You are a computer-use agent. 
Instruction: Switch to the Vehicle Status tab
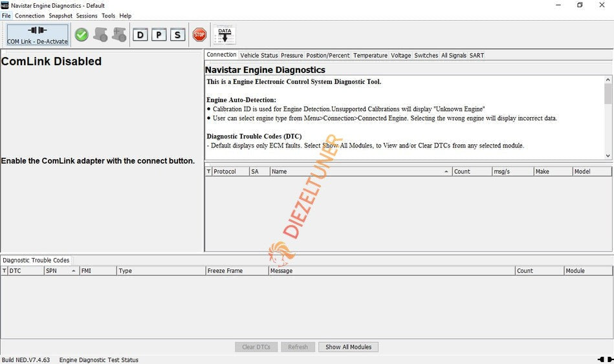coord(259,56)
